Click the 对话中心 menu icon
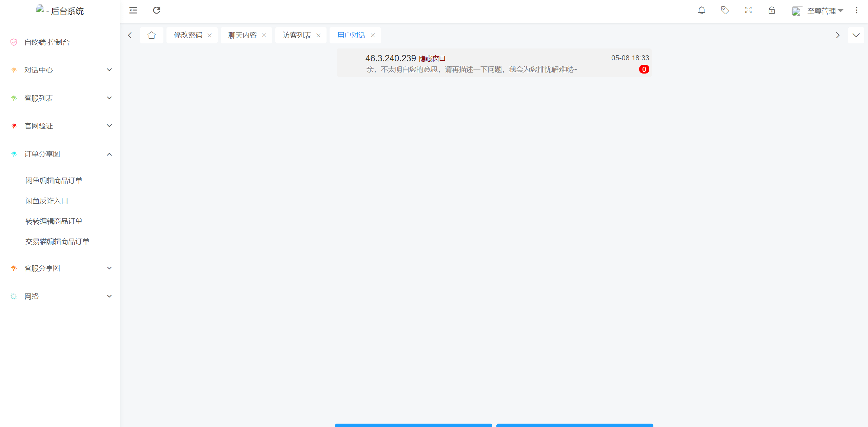 point(14,70)
